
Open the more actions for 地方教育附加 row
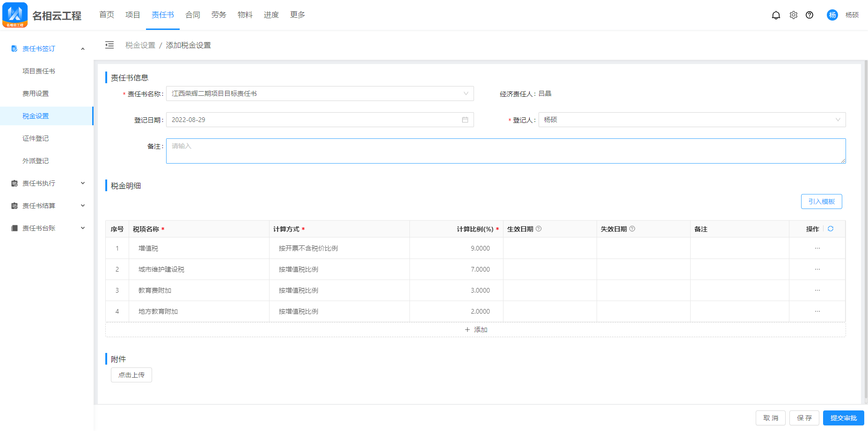point(817,311)
